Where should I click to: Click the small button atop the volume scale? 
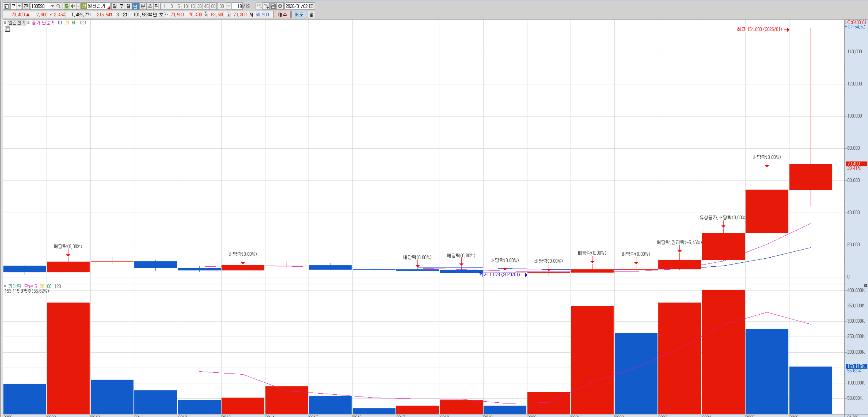tap(866, 286)
